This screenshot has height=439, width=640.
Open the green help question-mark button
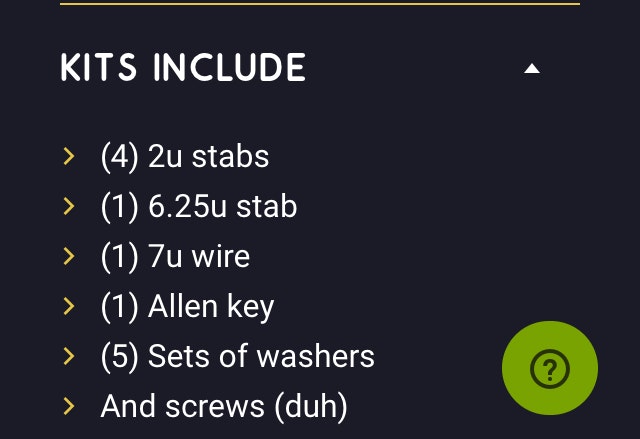[549, 369]
